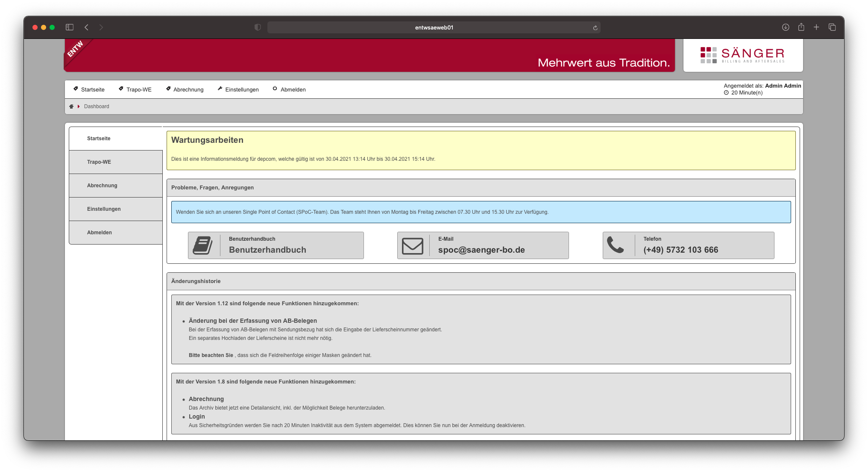Open the Einstellungen top menu item
Viewport: 868px width, 472px height.
pos(242,90)
